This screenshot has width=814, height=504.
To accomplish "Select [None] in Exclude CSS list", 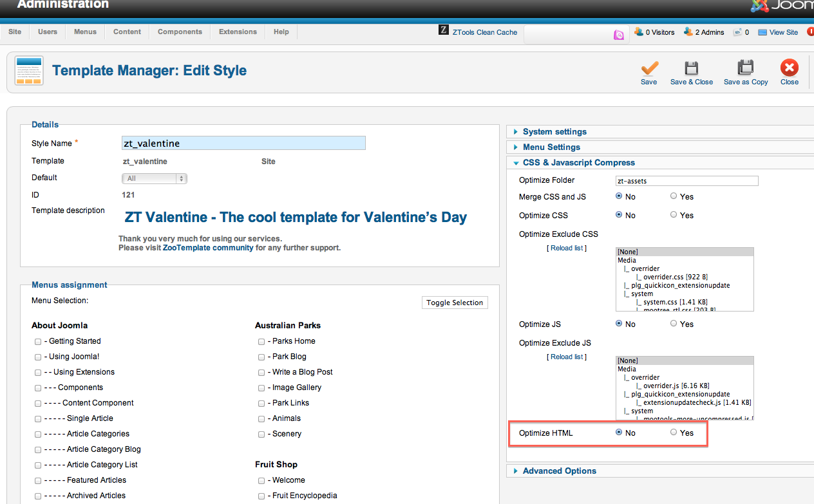I will (x=685, y=252).
